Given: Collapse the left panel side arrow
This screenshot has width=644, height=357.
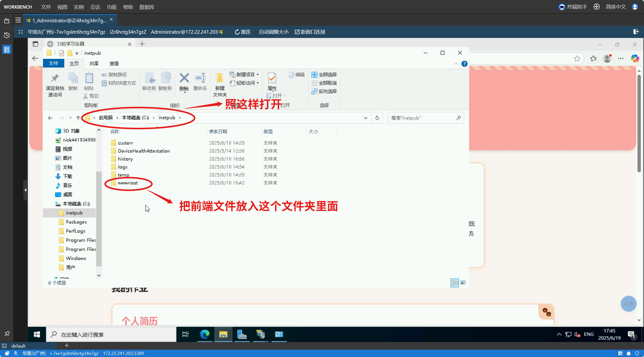Looking at the screenshot, I should click(25, 190).
